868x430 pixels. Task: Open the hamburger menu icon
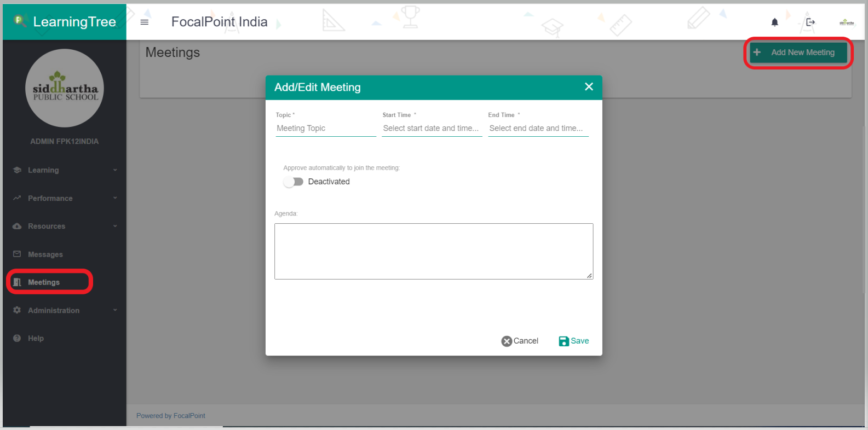[145, 22]
